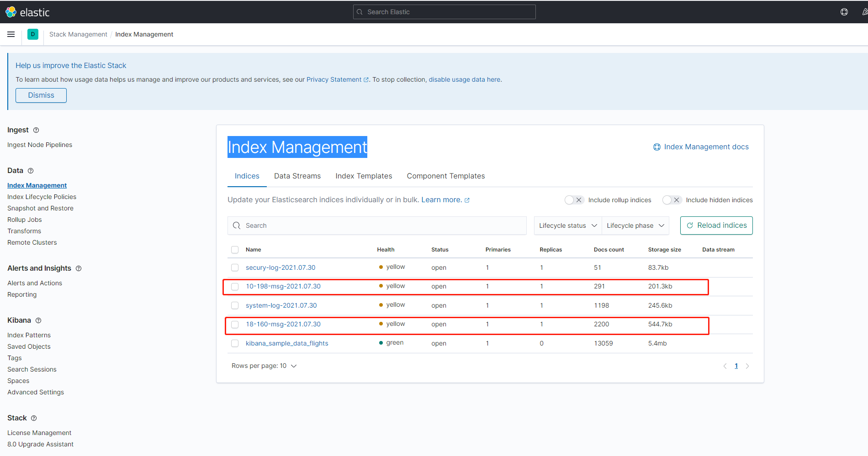Open the Privacy Statement link
This screenshot has height=456, width=868.
(x=337, y=79)
